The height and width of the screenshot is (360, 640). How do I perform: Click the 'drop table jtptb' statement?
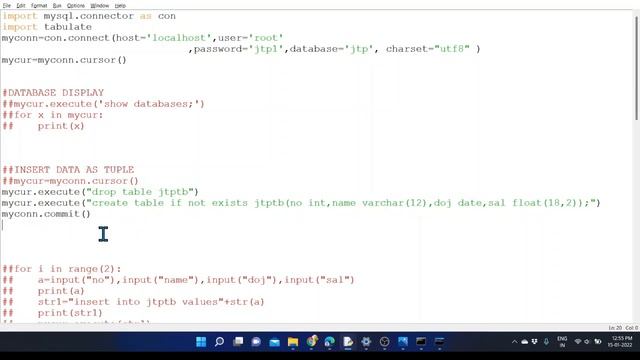tap(100, 192)
